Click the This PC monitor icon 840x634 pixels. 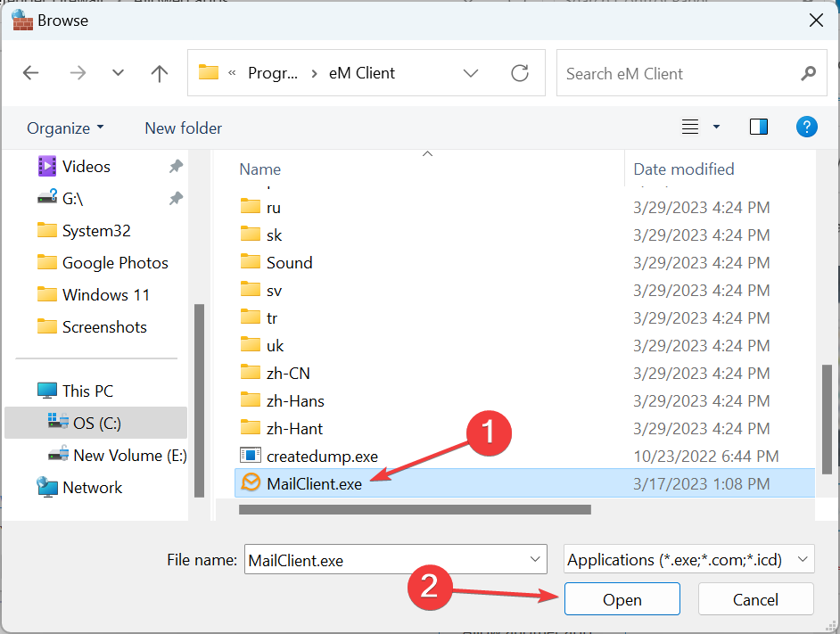coord(47,391)
